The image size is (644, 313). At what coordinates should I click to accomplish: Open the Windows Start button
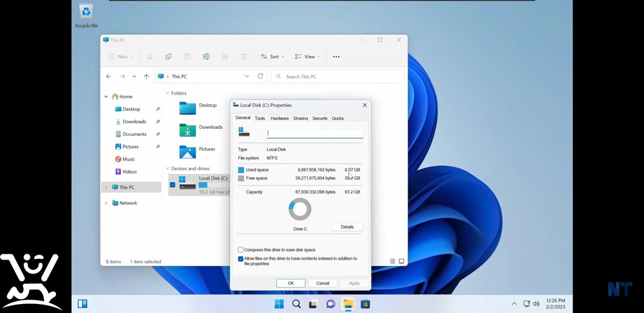(279, 304)
